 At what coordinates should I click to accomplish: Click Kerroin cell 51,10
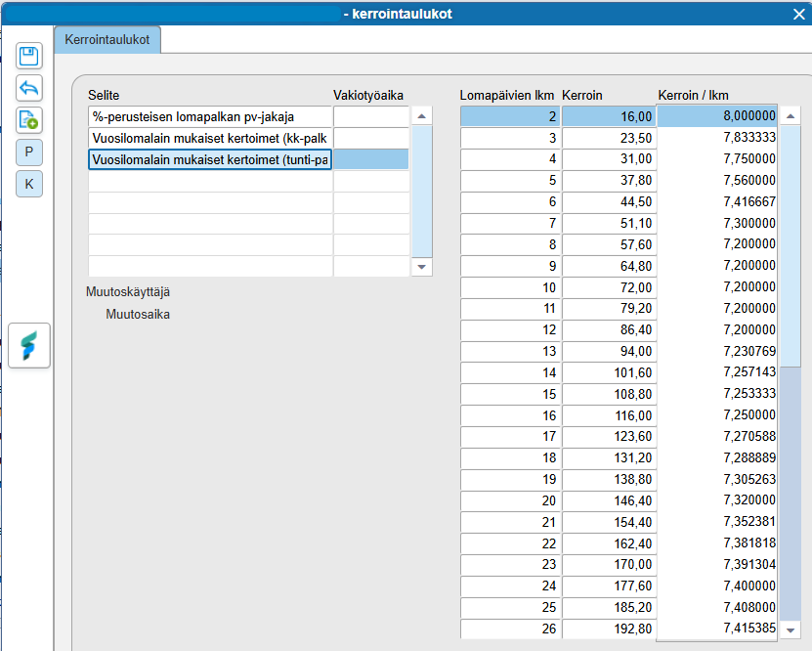click(x=609, y=223)
